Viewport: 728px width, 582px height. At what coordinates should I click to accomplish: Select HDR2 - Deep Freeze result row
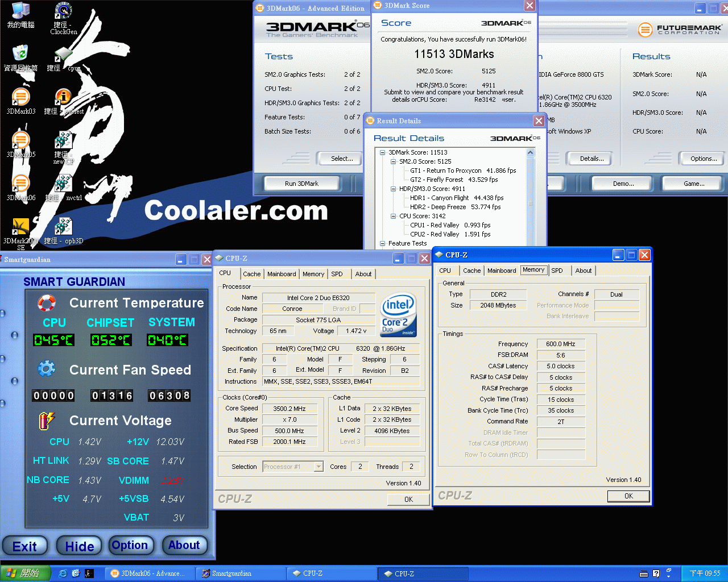coord(455,207)
